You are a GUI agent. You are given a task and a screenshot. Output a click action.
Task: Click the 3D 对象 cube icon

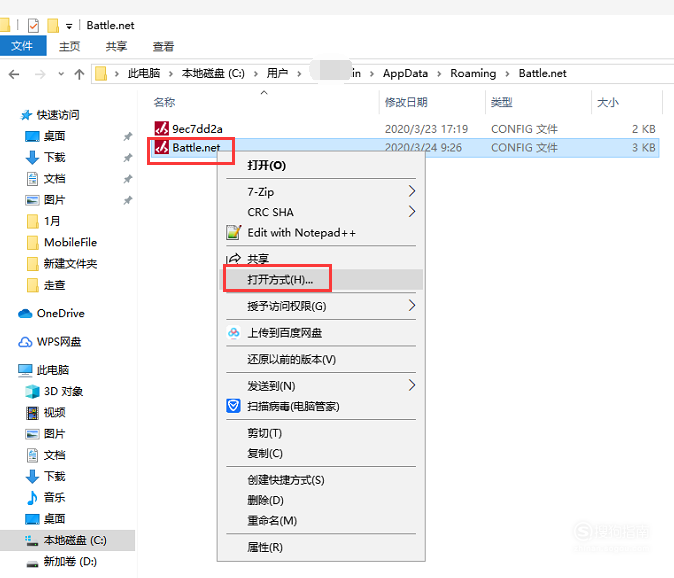click(x=32, y=391)
